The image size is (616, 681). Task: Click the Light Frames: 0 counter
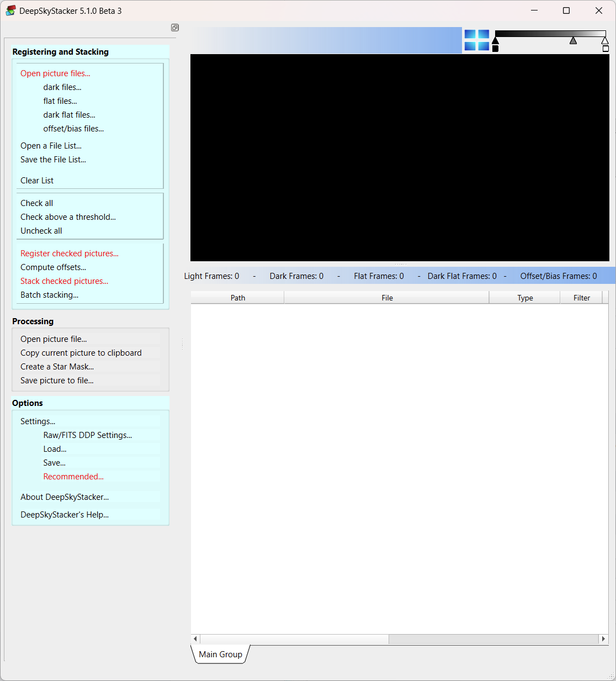tap(211, 276)
